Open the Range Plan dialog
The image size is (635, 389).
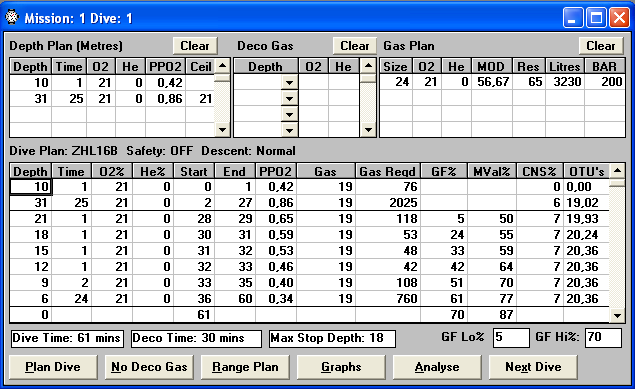(245, 367)
